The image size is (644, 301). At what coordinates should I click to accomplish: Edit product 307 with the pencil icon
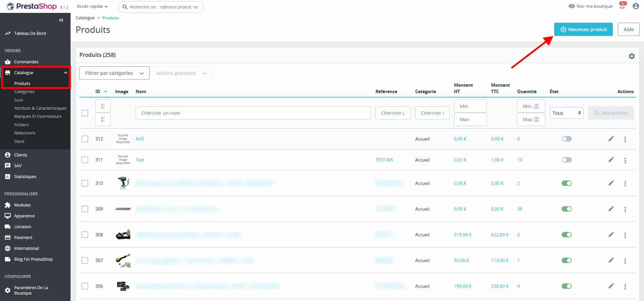tap(611, 260)
